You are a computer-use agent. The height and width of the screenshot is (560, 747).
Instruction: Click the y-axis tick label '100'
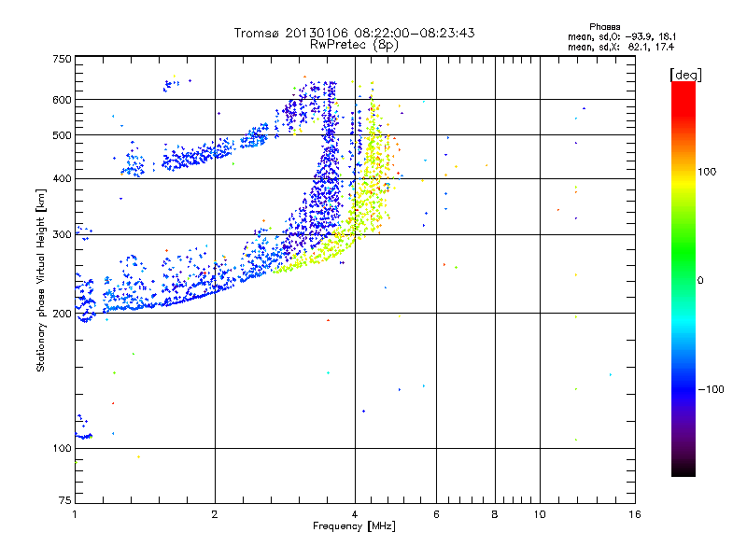(62, 448)
